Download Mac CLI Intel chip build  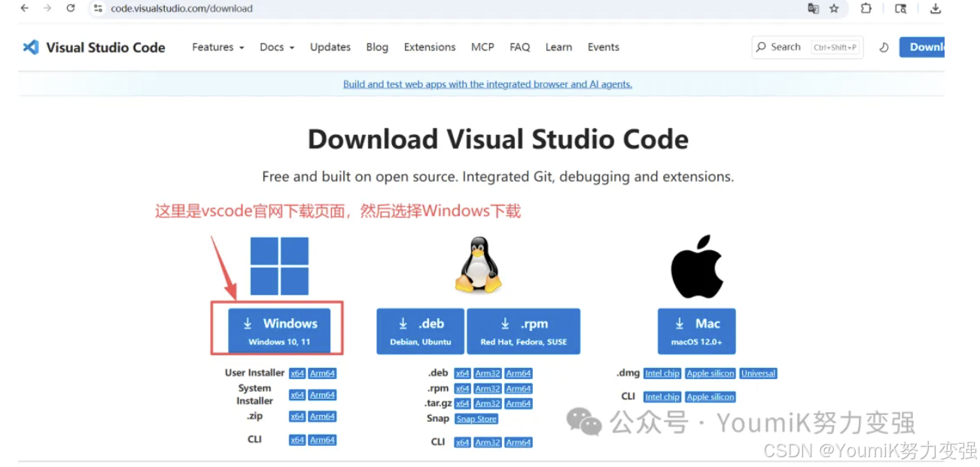coord(662,397)
